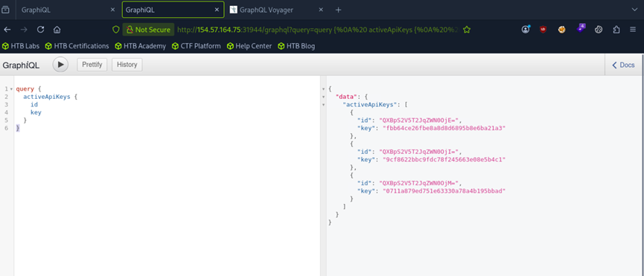644x276 pixels.
Task: Open the query History panel
Action: click(127, 65)
